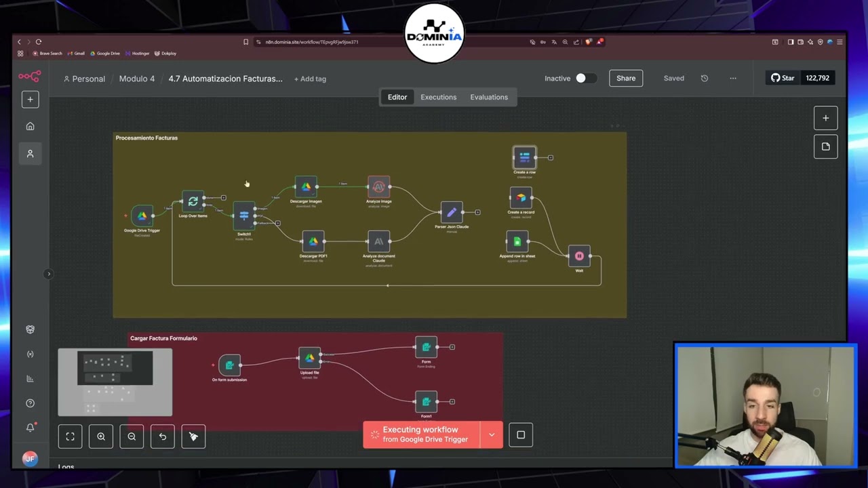Open the Google Drive bookmark

click(x=104, y=54)
